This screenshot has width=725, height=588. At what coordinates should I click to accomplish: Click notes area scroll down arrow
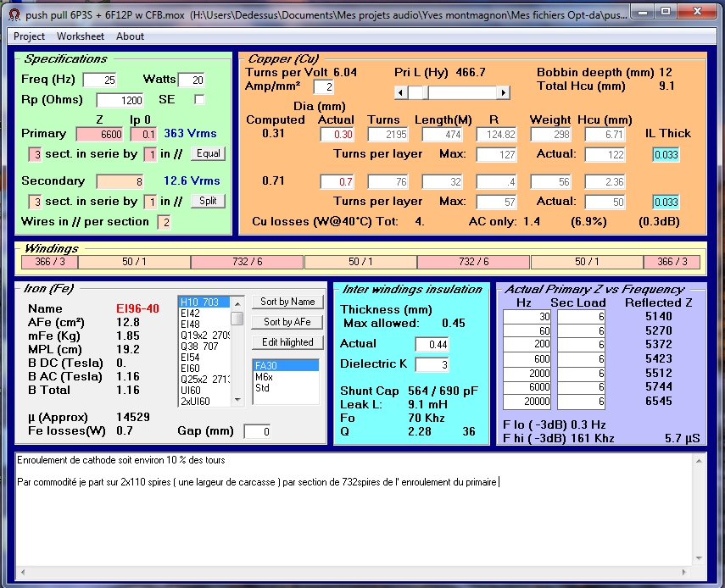699,558
